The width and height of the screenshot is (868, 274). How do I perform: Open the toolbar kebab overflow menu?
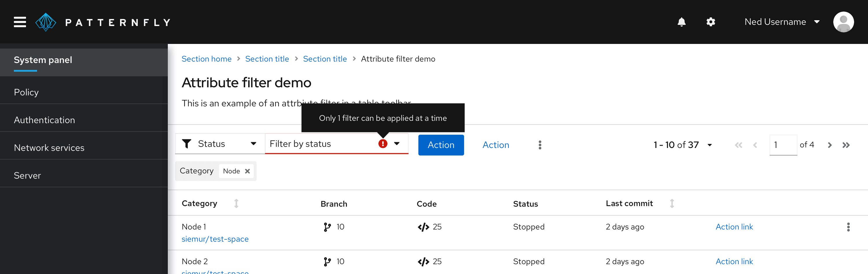click(540, 145)
